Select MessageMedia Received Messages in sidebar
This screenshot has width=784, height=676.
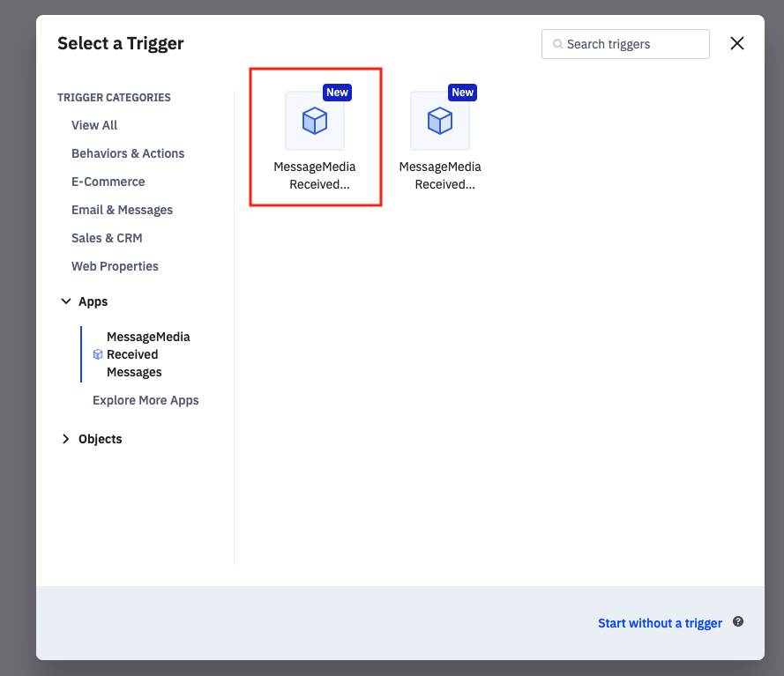141,354
